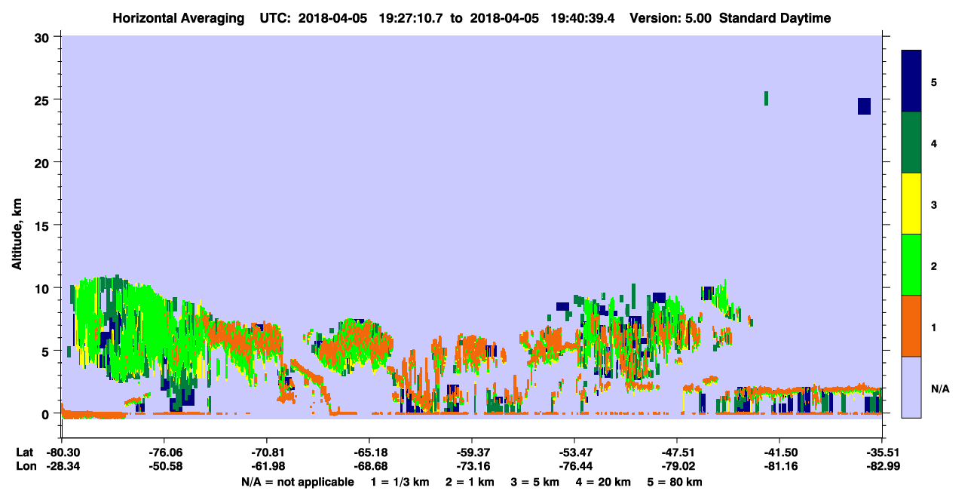
Task: Click the latitude value -53.47
Action: click(x=574, y=453)
